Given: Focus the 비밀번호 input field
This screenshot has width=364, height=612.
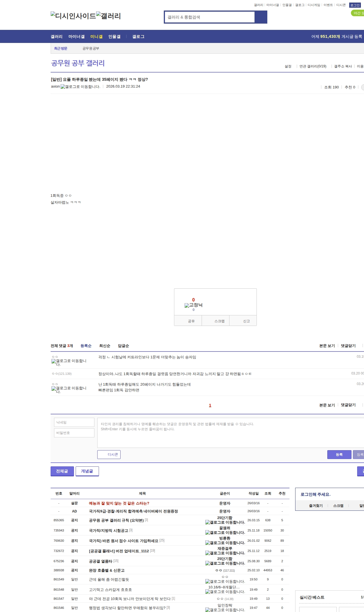Looking at the screenshot, I should (74, 433).
